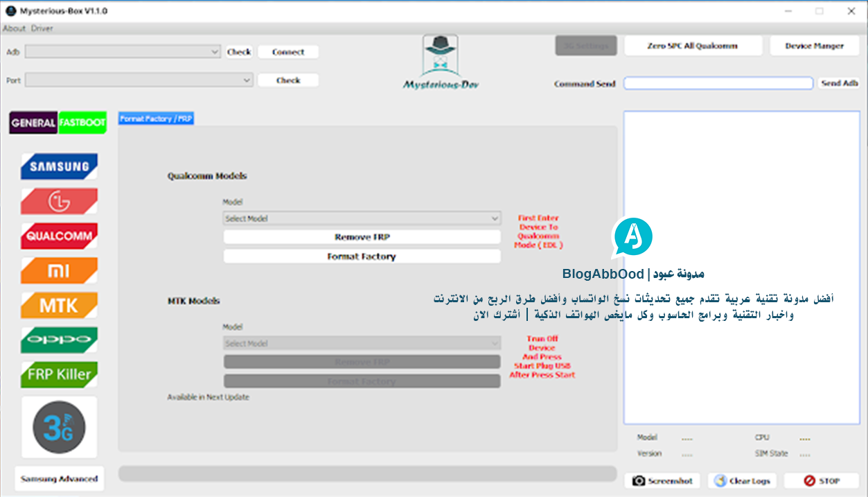Click Format Factory under Qualcomm Models
Image resolution: width=868 pixels, height=497 pixels.
tap(362, 256)
